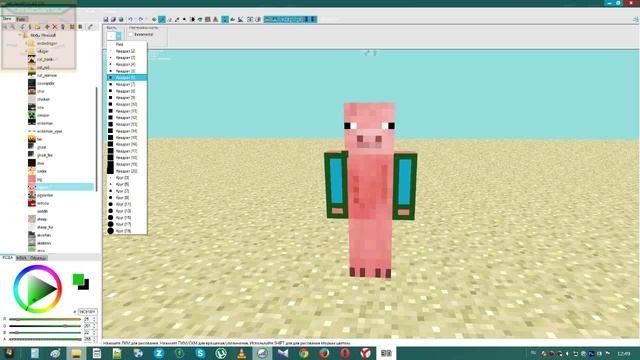Toggle the highlighted view mode button in toolbar

(225, 19)
